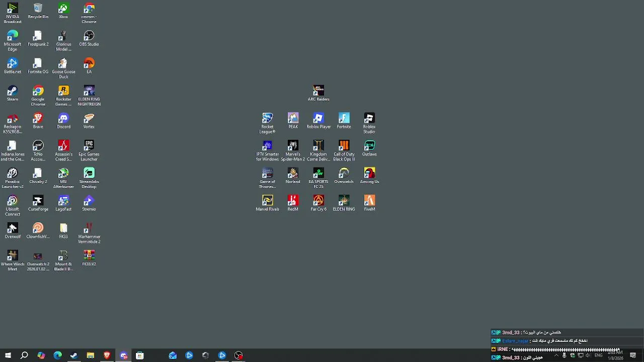Select the PEAK game shortcut
Viewport: 644px width, 362px height.
pos(293,121)
